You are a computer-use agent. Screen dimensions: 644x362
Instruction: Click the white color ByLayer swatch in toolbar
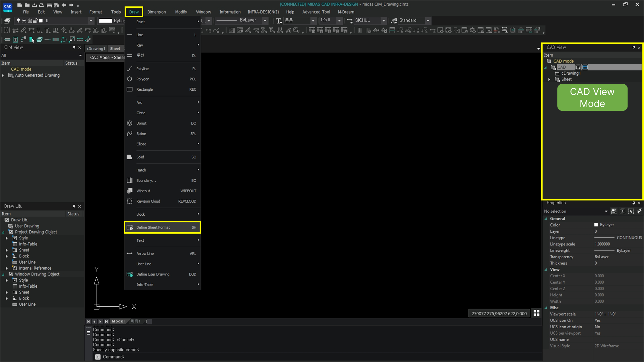(105, 21)
